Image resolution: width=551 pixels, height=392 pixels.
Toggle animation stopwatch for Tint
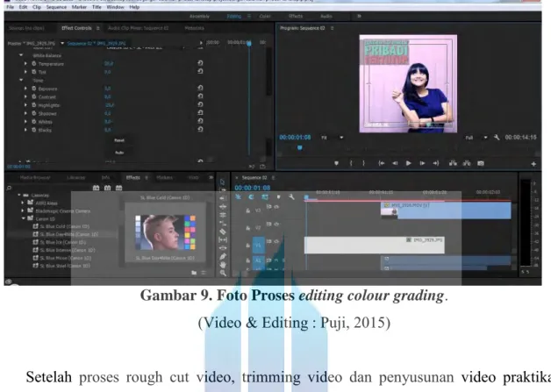tap(34, 72)
